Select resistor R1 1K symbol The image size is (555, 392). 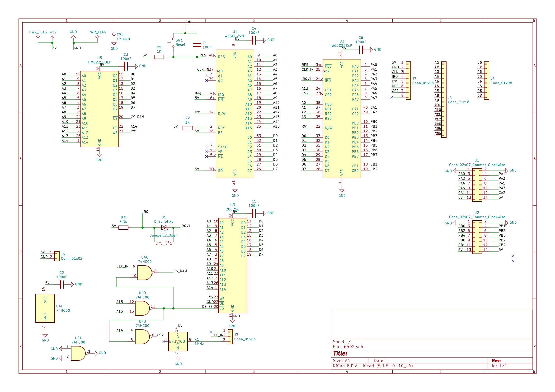(159, 57)
